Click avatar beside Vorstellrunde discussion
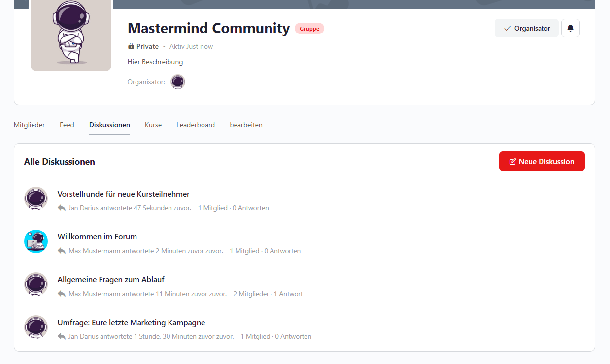The width and height of the screenshot is (610, 364). pyautogui.click(x=36, y=199)
